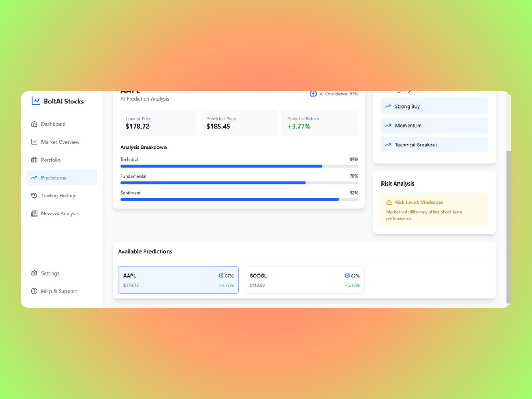The height and width of the screenshot is (399, 532).
Task: Click the Momentum trend icon
Action: click(x=388, y=126)
